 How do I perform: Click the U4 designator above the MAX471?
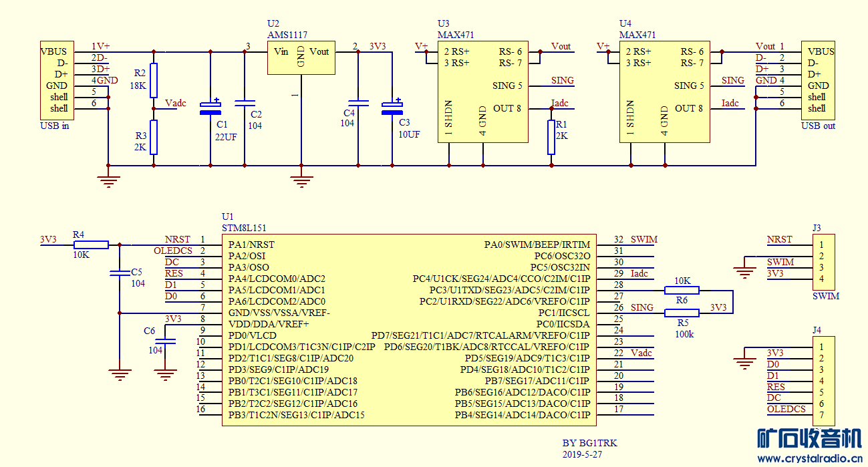(x=625, y=23)
